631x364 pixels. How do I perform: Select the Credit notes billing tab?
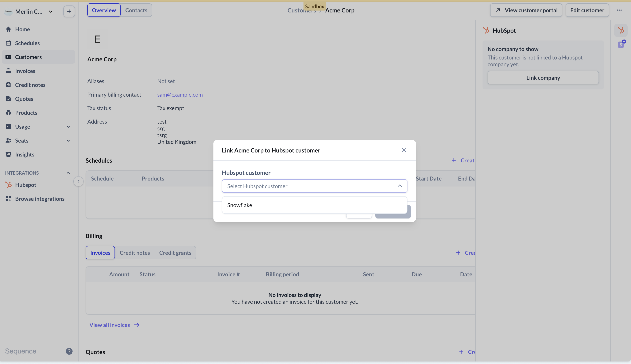(135, 253)
